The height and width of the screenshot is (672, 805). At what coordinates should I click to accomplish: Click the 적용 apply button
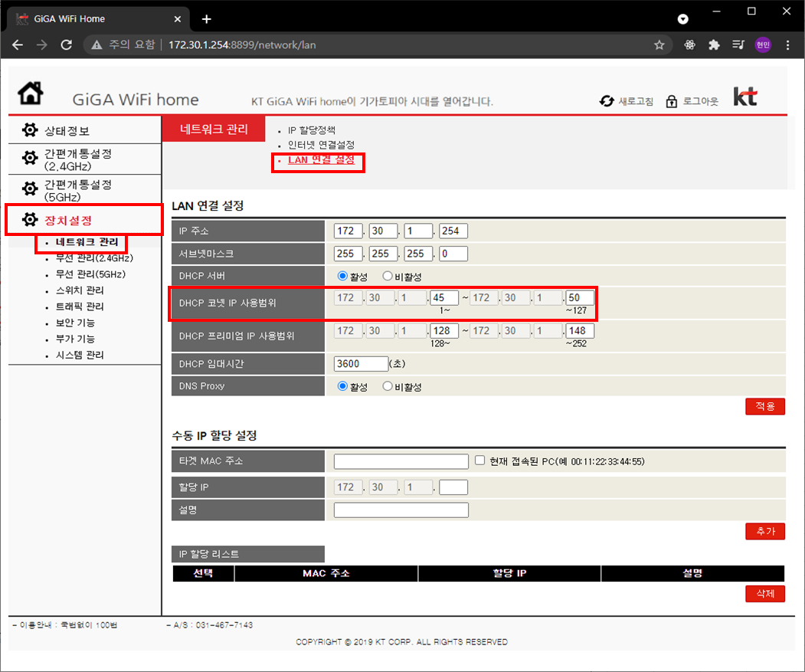click(765, 406)
